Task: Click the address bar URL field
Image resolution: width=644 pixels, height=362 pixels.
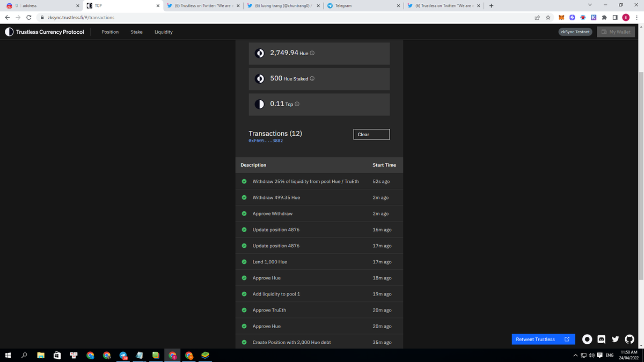Action: click(x=284, y=17)
